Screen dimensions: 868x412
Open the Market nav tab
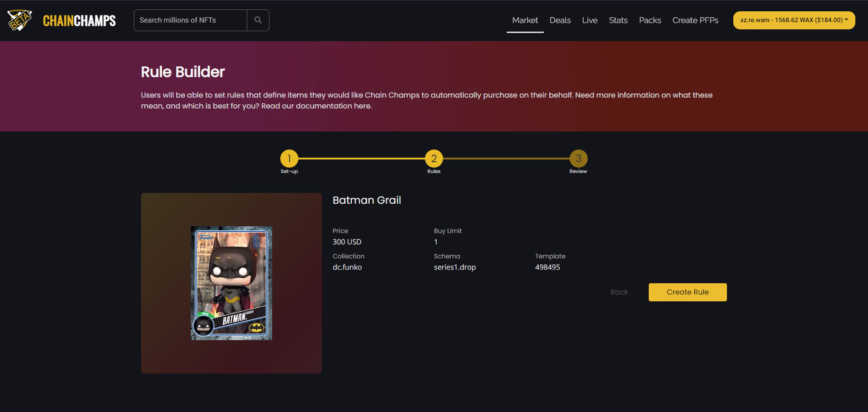pos(525,20)
